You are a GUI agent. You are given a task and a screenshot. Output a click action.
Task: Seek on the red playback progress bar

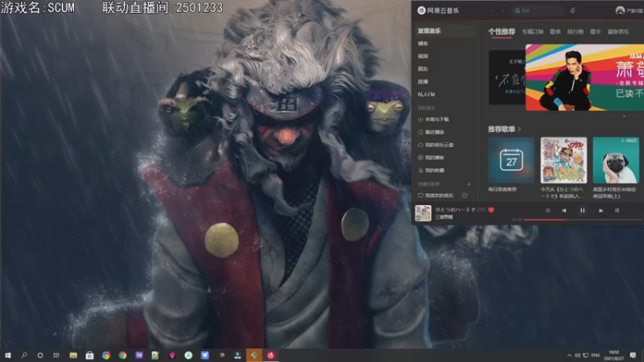coord(583,220)
